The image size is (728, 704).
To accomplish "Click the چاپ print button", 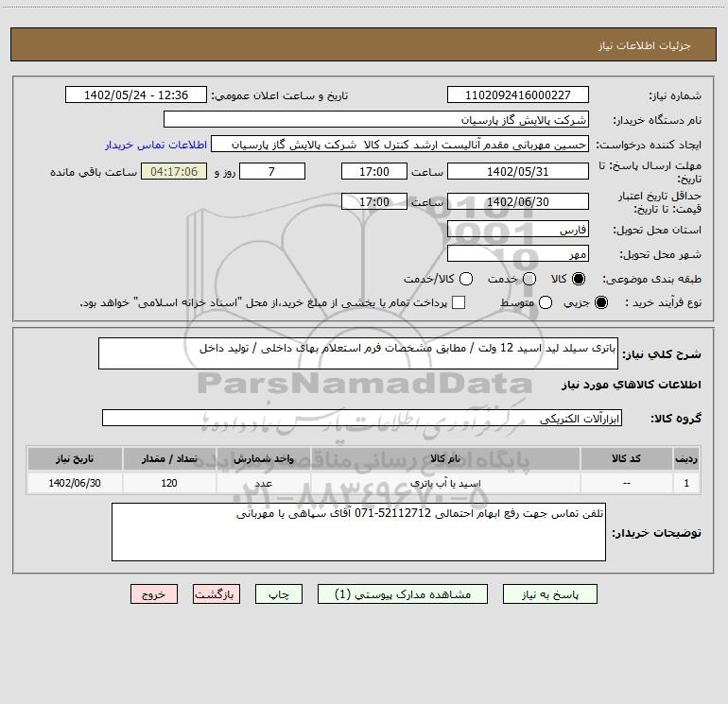I will tap(279, 594).
